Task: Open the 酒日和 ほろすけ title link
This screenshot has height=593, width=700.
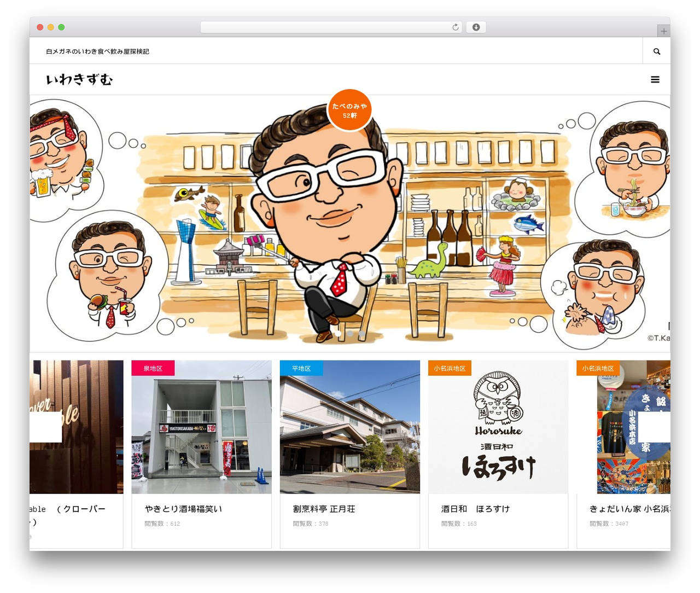Action: (x=475, y=509)
